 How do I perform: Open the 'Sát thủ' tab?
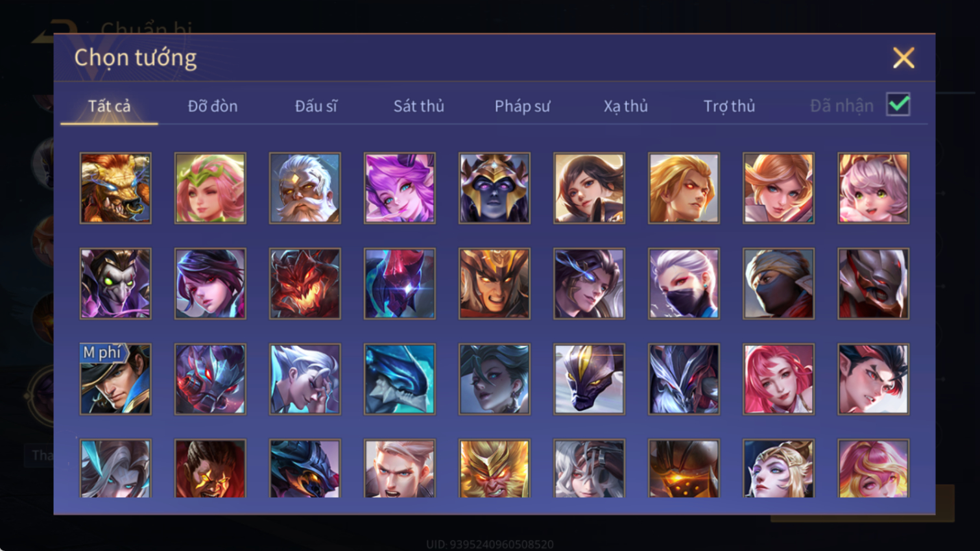(x=419, y=106)
